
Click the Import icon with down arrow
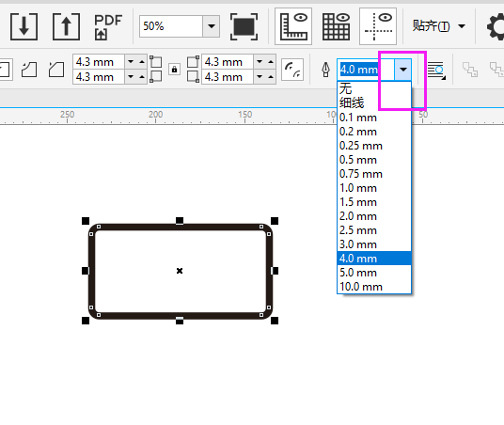click(x=24, y=26)
